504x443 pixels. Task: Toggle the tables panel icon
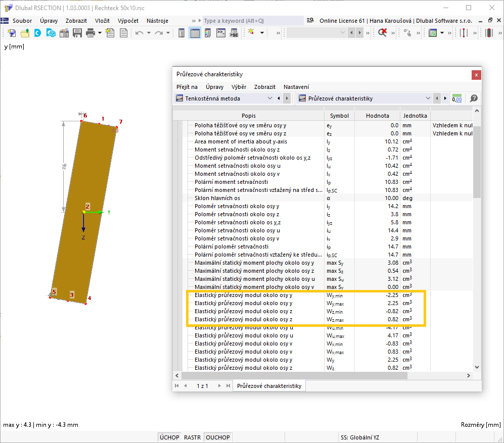(x=195, y=33)
